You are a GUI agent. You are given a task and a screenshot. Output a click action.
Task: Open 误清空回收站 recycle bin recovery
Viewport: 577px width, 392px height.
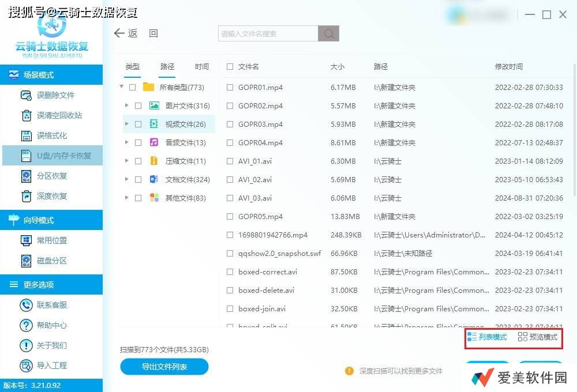click(27, 115)
